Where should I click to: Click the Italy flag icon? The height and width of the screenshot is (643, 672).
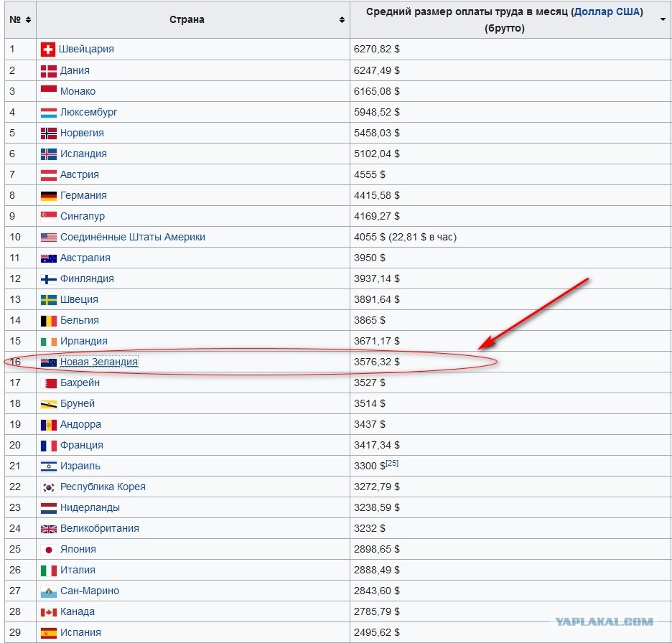click(x=48, y=571)
